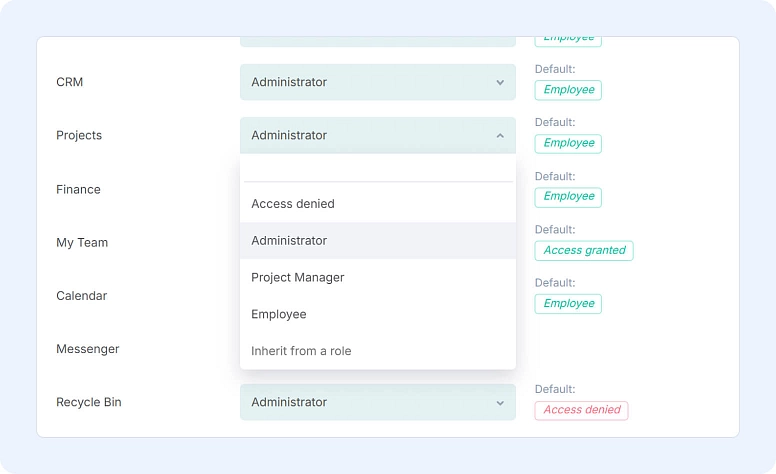
Task: Choose Employee option from the list
Action: [x=279, y=314]
